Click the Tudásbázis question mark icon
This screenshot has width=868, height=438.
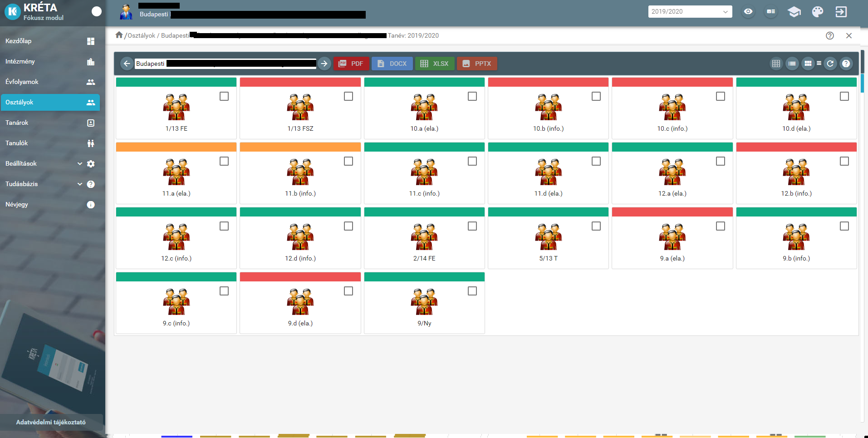point(91,184)
